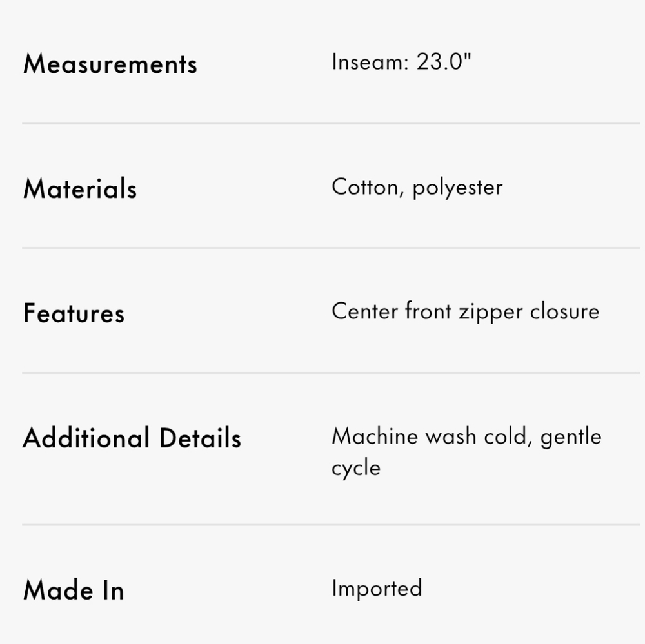The image size is (645, 644).
Task: Select the Materials heading
Action: [x=80, y=189]
